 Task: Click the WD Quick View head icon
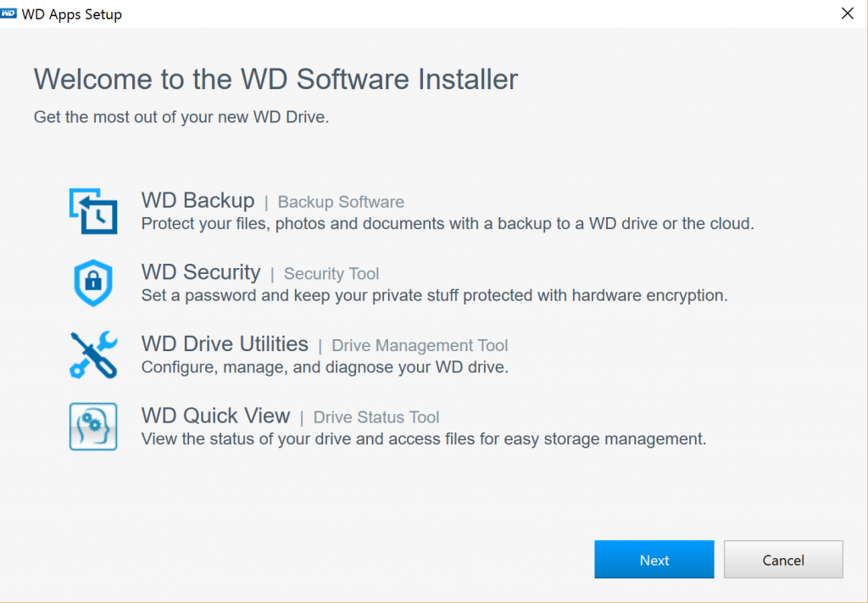93,426
